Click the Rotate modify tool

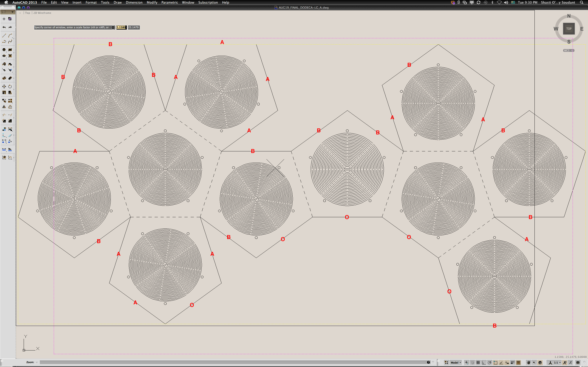(10, 86)
